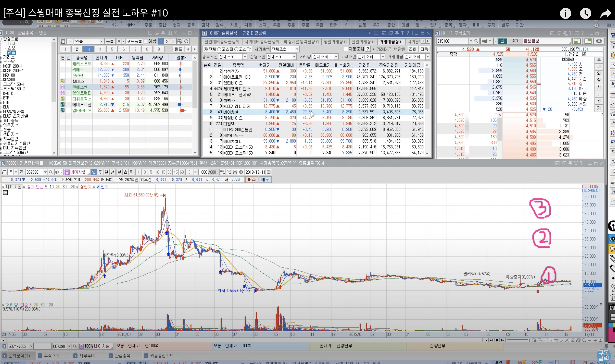The width and height of the screenshot is (615, 364).
Task: Click the 매수 buy button
Action: [x=251, y=180]
